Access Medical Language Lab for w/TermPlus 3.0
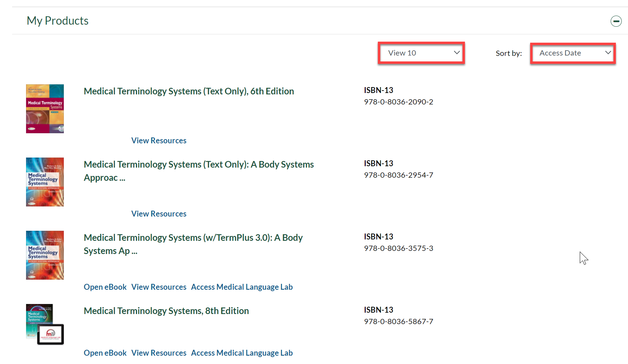 [242, 287]
